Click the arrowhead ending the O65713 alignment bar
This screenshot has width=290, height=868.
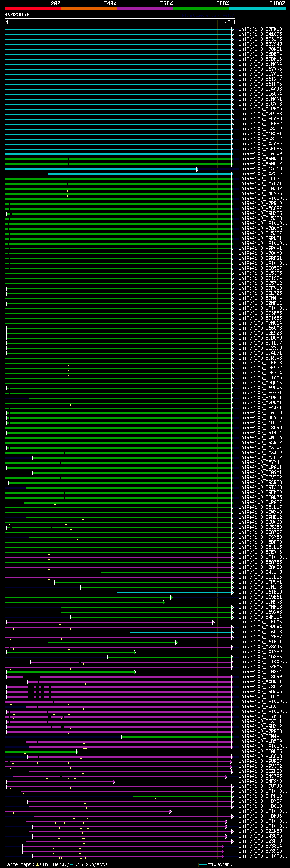coord(197,169)
